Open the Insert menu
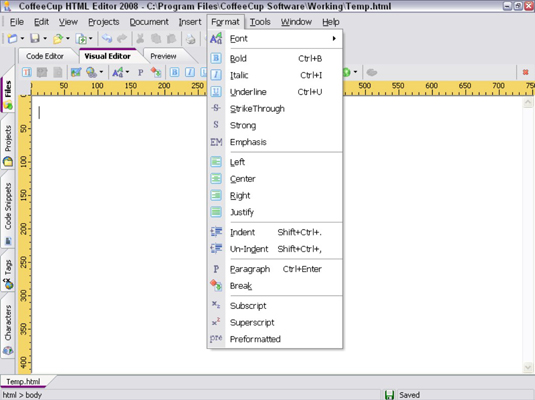Screen dimensions: 535x400 [x=190, y=22]
